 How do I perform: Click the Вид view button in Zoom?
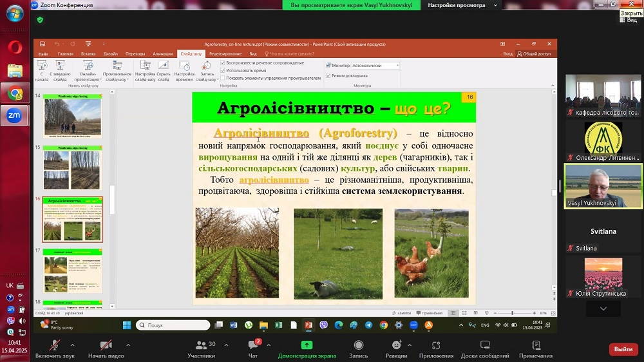point(629,20)
